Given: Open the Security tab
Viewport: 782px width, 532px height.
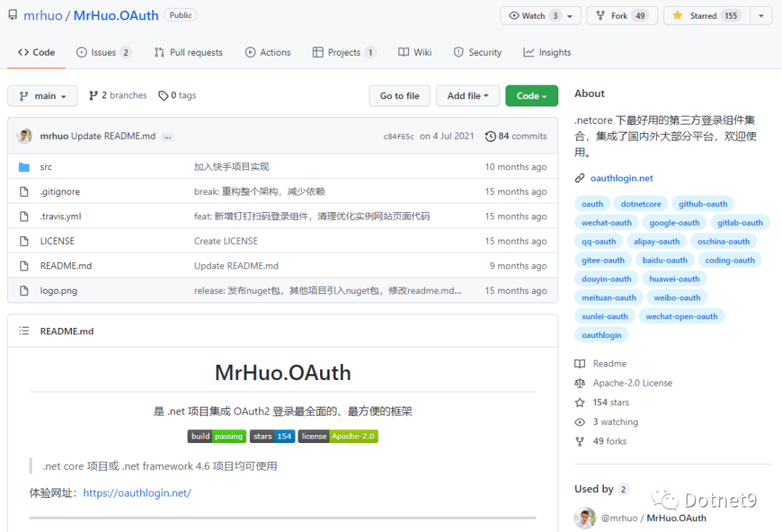Looking at the screenshot, I should (x=478, y=52).
